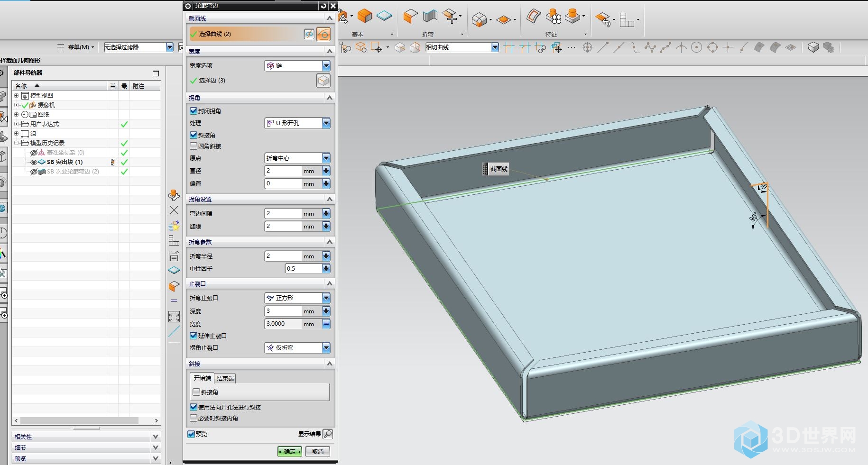Click the X delete icon on vertical toolbar
868x465 pixels.
coord(174,210)
